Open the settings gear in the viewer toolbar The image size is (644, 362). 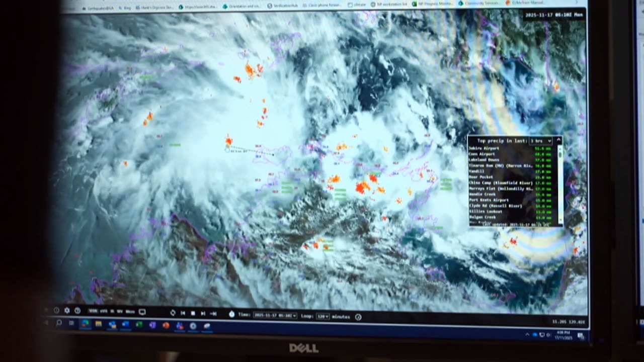67,311
